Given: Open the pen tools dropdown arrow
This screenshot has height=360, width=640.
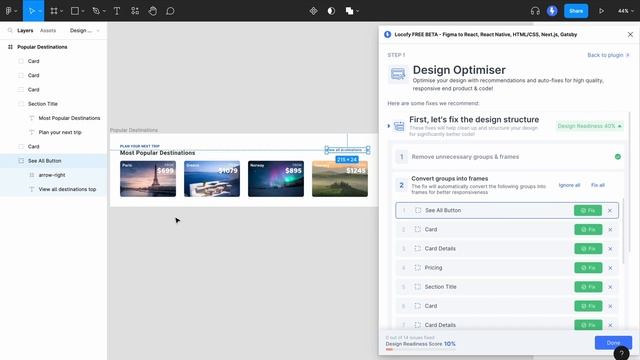Looking at the screenshot, I should point(104,11).
